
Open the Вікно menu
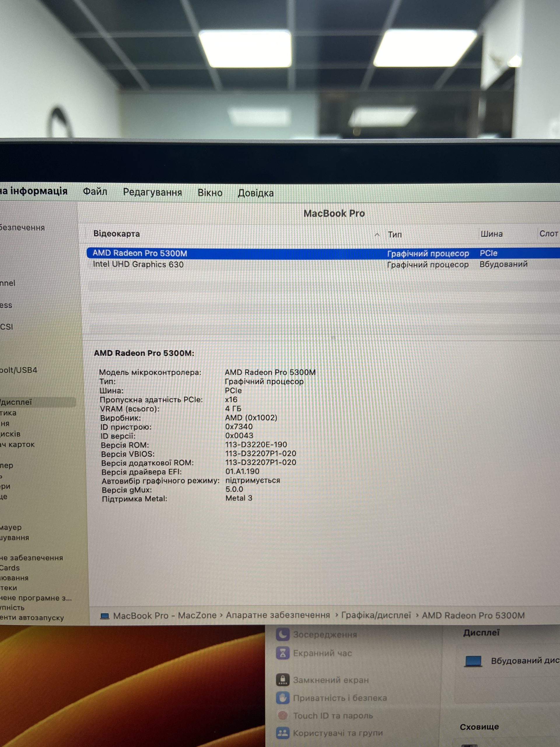(x=210, y=193)
